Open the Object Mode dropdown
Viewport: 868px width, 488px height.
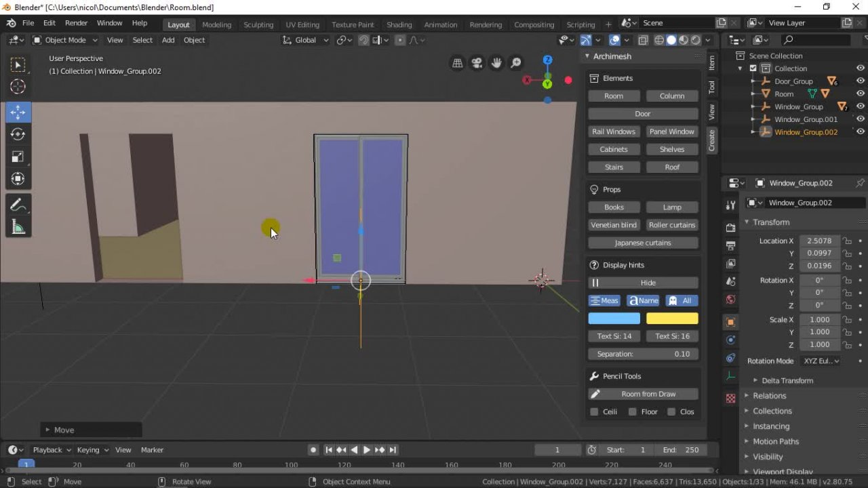(65, 40)
